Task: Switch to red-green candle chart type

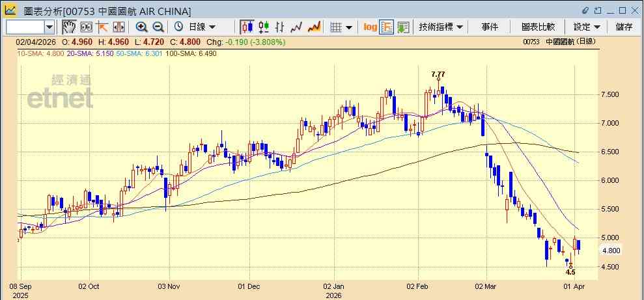Action: pyautogui.click(x=263, y=27)
